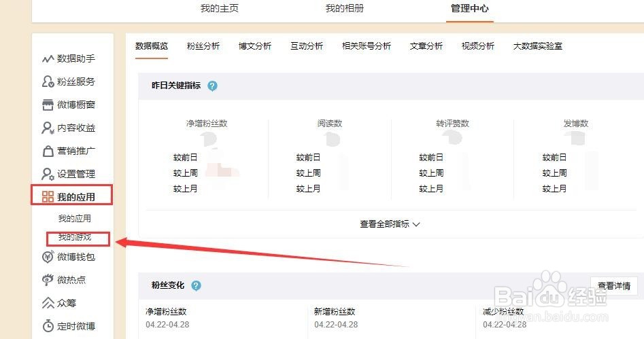The width and height of the screenshot is (644, 339).
Task: Open 大数据实验室 tab
Action: pyautogui.click(x=538, y=46)
